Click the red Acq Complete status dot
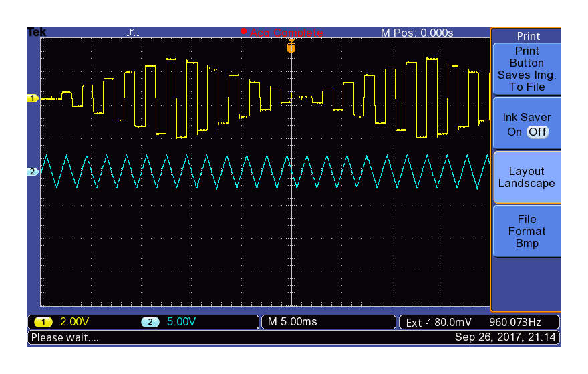 point(243,31)
